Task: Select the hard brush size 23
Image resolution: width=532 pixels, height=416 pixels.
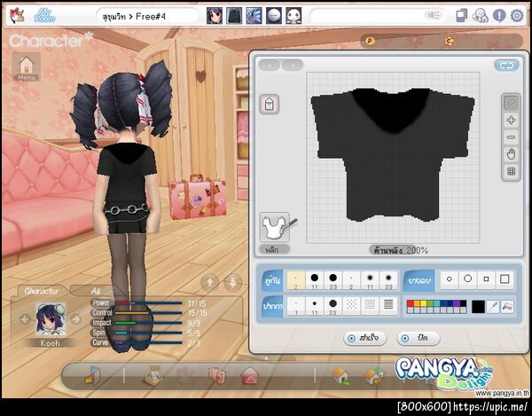Action: [x=332, y=280]
